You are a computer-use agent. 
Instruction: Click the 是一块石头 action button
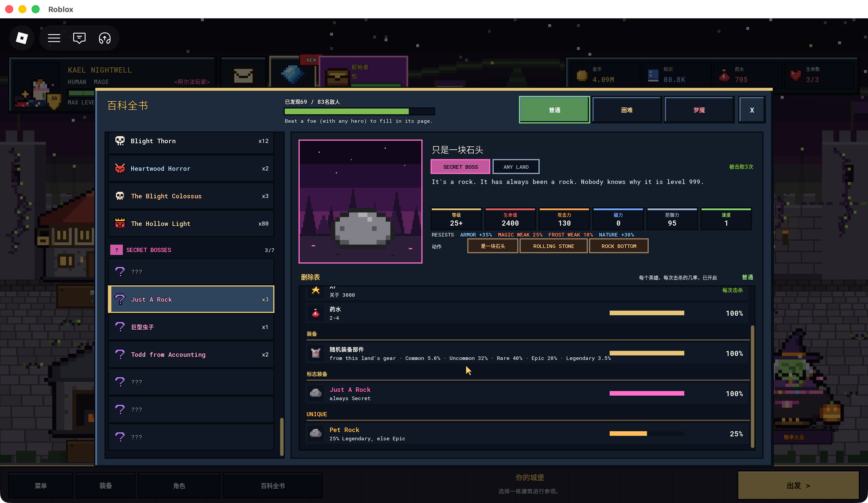tap(493, 246)
